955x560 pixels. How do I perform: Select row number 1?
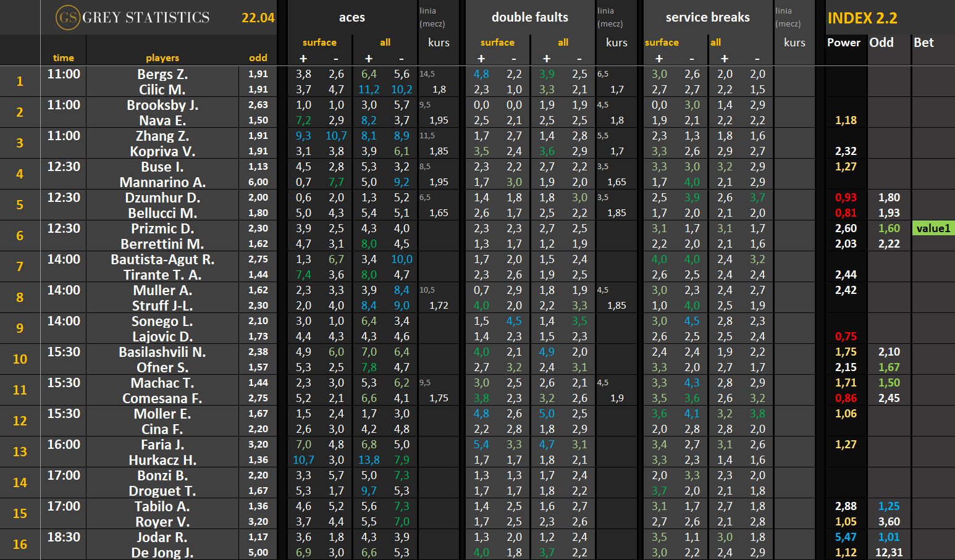(20, 81)
